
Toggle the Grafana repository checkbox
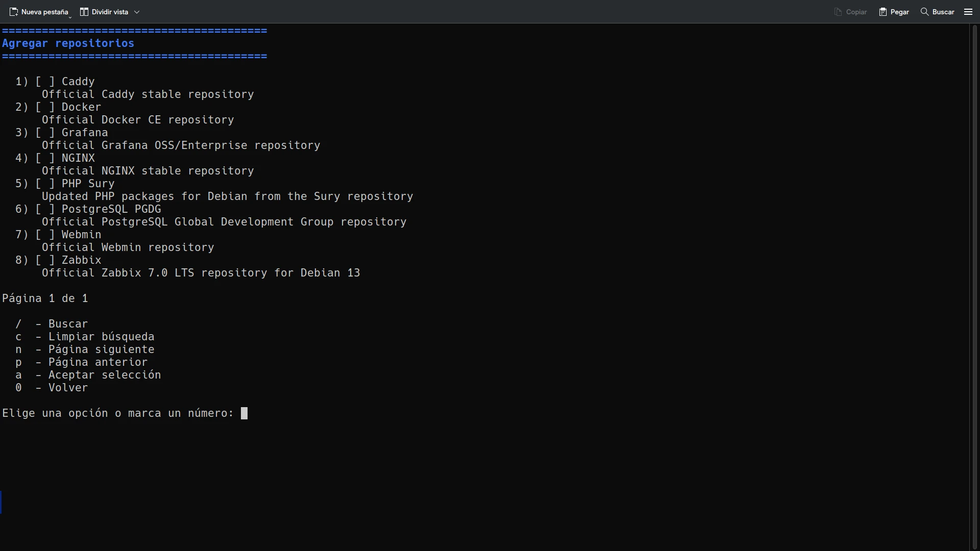(45, 133)
